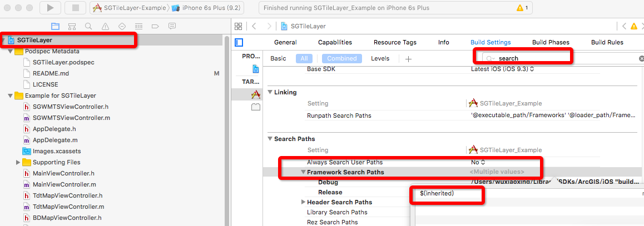
Task: Open the Breakpoint navigator icon
Action: coord(155,26)
